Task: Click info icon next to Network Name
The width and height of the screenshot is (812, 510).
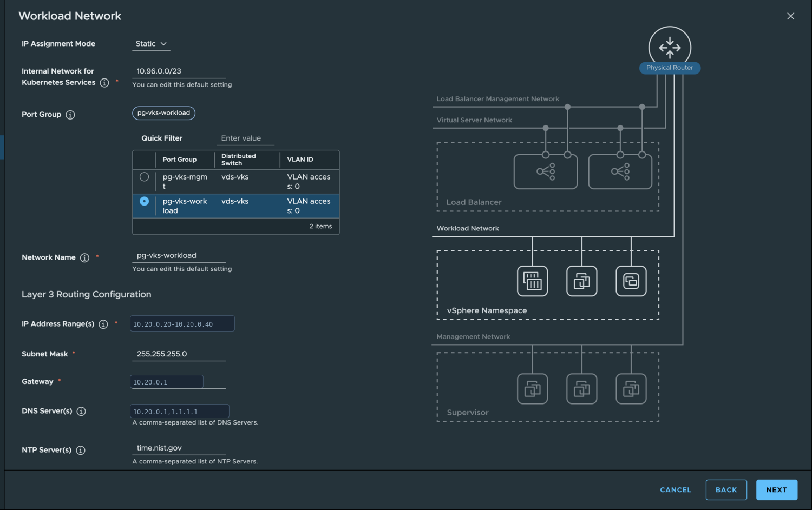Action: tap(84, 258)
